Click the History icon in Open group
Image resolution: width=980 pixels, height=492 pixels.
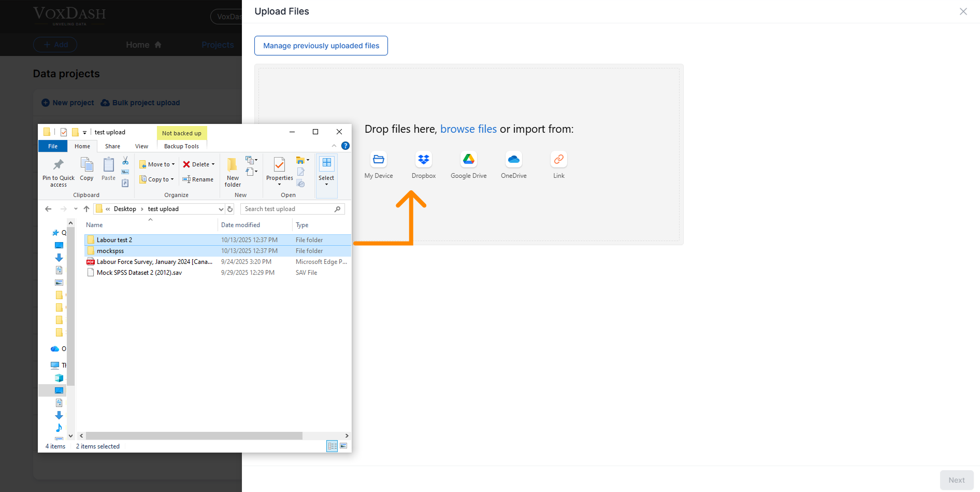300,184
